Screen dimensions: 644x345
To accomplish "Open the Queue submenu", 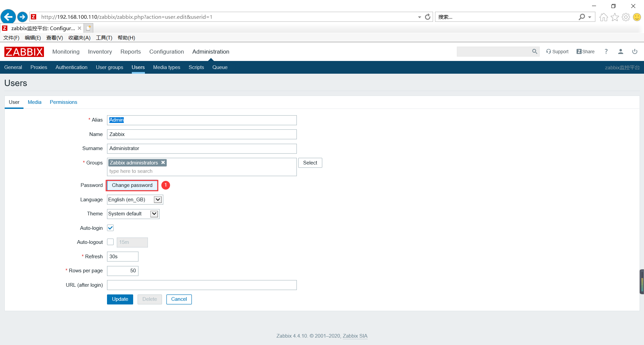I will click(x=220, y=67).
